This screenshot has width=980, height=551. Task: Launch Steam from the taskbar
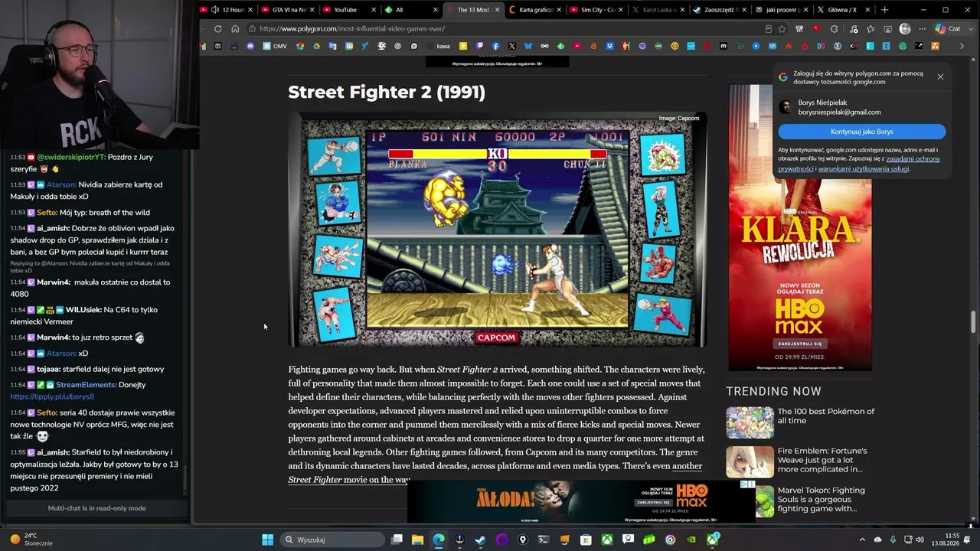[x=480, y=540]
